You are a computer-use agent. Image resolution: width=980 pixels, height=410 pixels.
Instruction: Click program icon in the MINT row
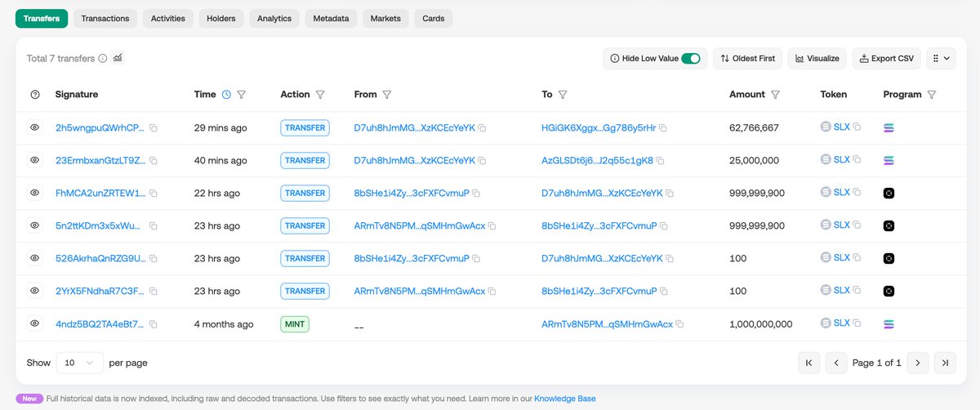point(889,324)
